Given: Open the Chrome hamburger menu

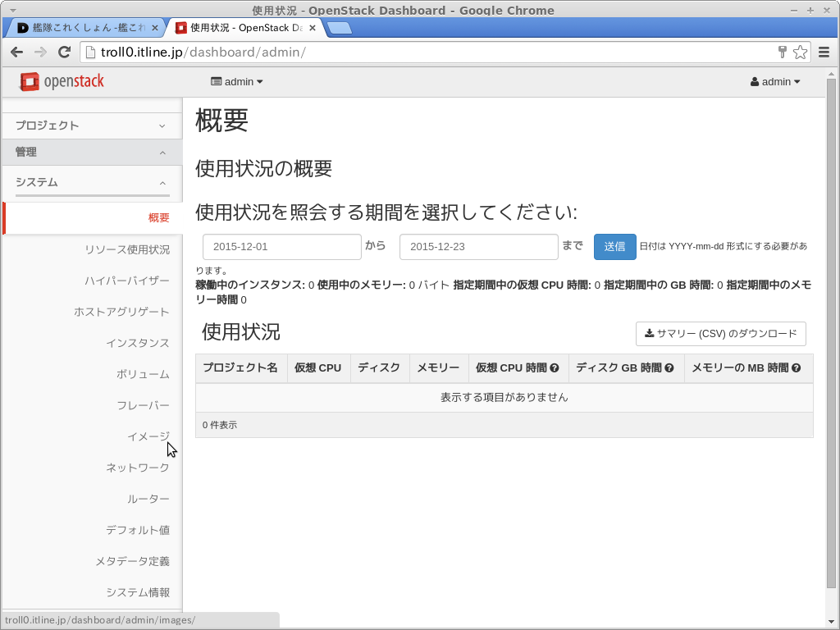Looking at the screenshot, I should [x=823, y=52].
